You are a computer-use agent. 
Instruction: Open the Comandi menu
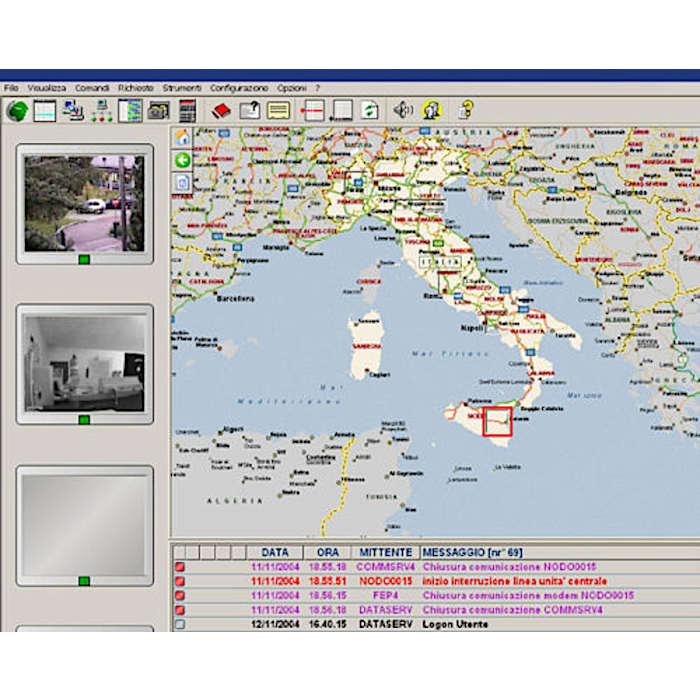(92, 88)
